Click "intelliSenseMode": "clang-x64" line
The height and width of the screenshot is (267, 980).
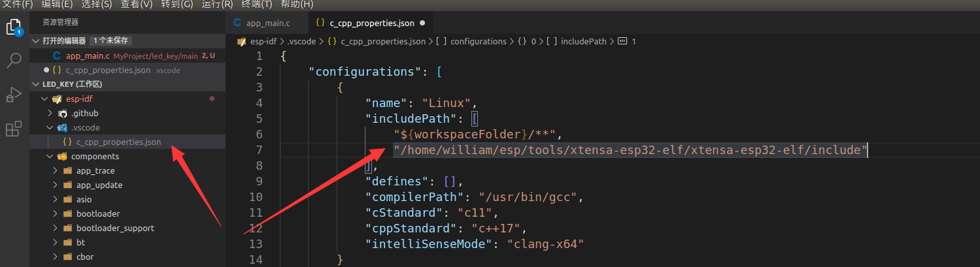tap(474, 244)
